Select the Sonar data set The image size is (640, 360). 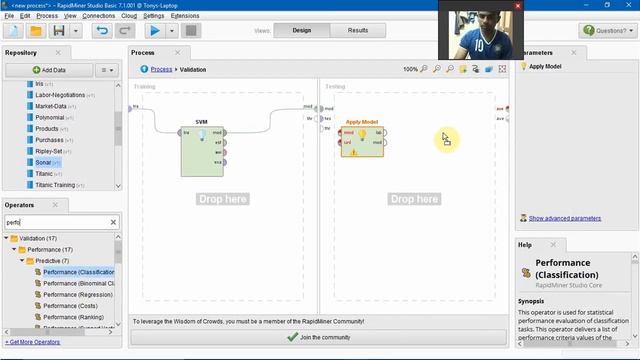[43, 162]
